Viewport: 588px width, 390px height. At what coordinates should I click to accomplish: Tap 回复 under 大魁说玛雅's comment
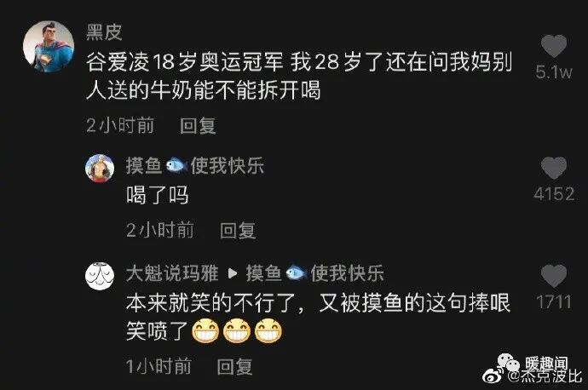click(234, 366)
